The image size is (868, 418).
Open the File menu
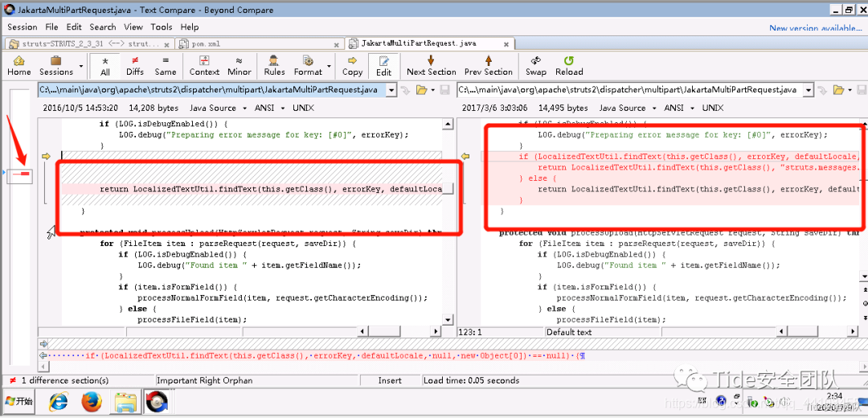point(51,27)
